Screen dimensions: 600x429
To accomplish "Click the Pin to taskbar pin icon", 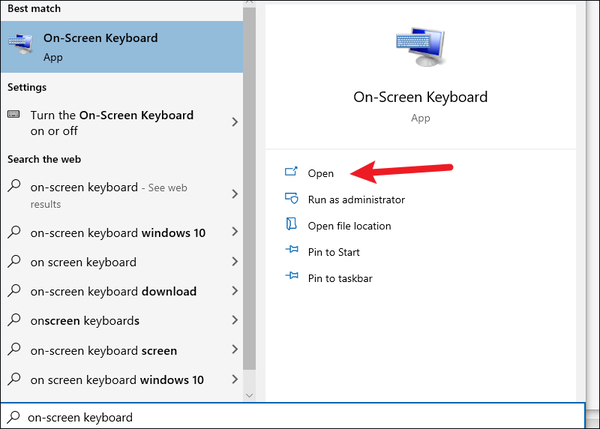I will point(292,278).
